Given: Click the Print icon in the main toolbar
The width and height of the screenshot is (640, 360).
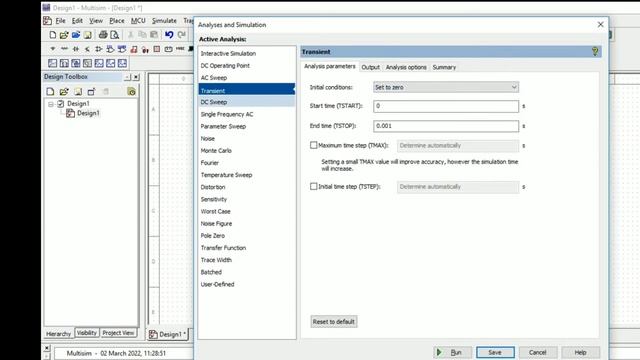Looking at the screenshot, I should [103, 35].
